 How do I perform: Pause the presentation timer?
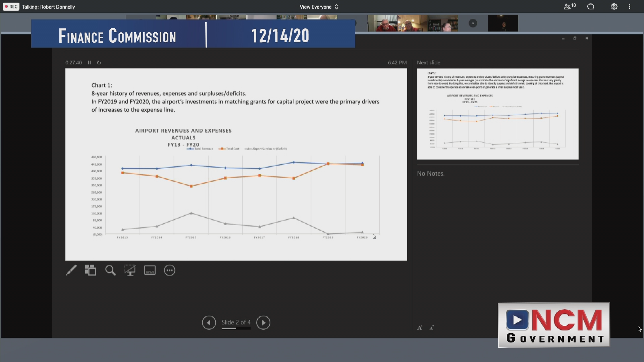pyautogui.click(x=89, y=63)
